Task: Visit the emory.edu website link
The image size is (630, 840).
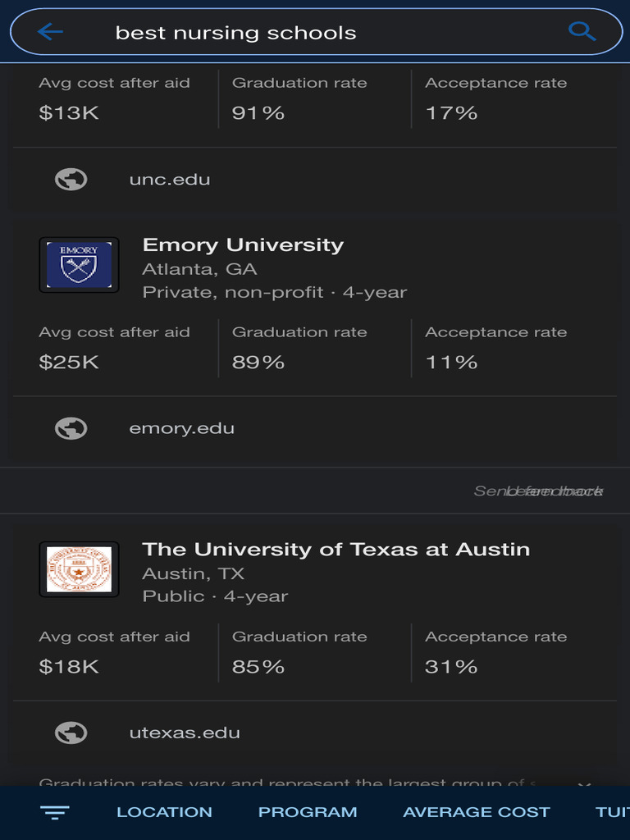Action: (181, 428)
